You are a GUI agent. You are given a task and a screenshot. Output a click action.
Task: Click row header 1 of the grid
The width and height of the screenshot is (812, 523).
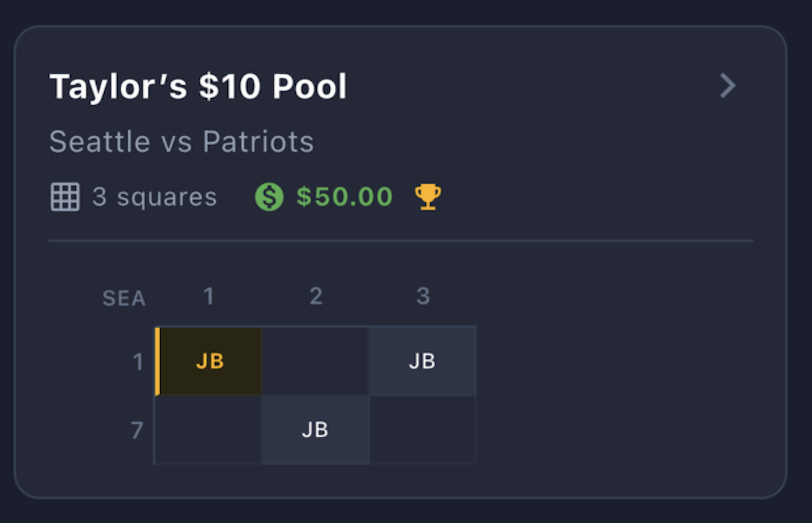click(x=138, y=361)
